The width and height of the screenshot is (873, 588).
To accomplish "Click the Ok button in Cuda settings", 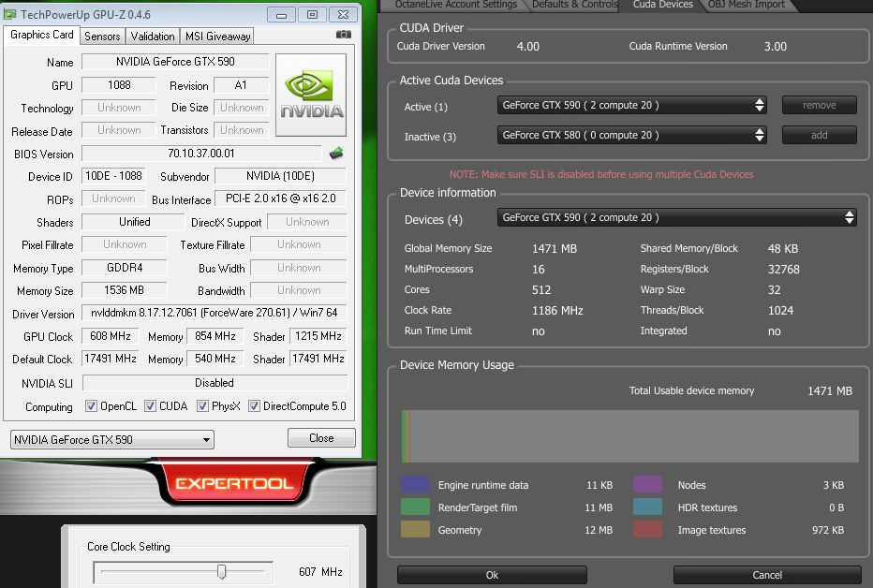I will [x=492, y=575].
